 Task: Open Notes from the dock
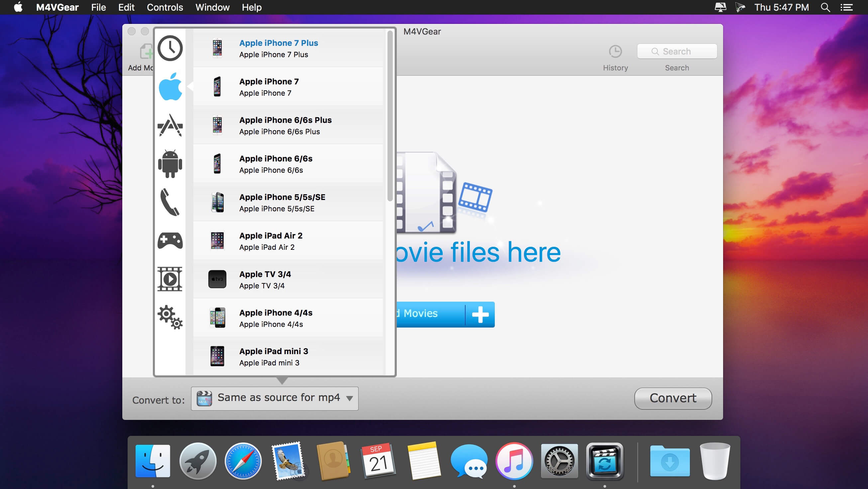(424, 461)
